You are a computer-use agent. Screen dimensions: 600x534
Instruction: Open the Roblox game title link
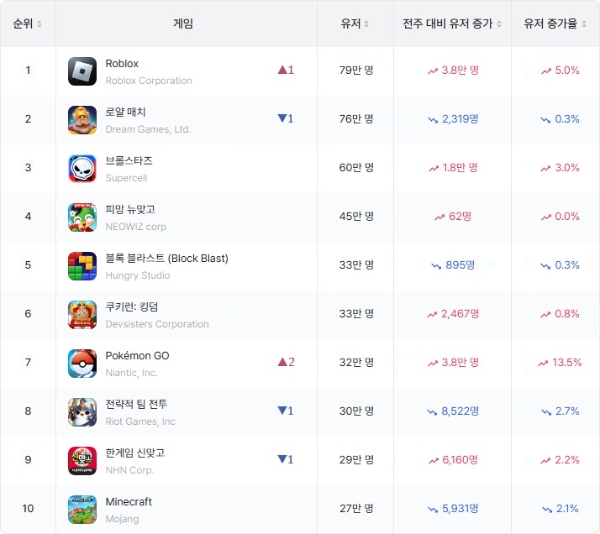(122, 63)
